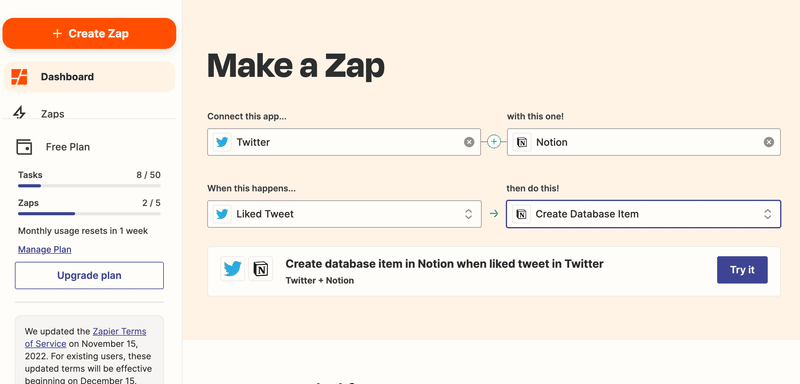The image size is (800, 384).
Task: Click the Tasks usage progress bar
Action: coord(89,186)
